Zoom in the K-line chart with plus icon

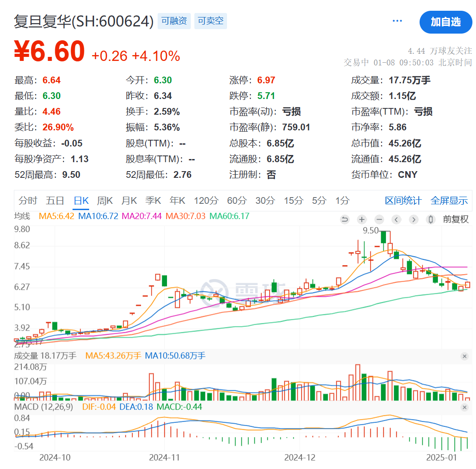pos(362,219)
